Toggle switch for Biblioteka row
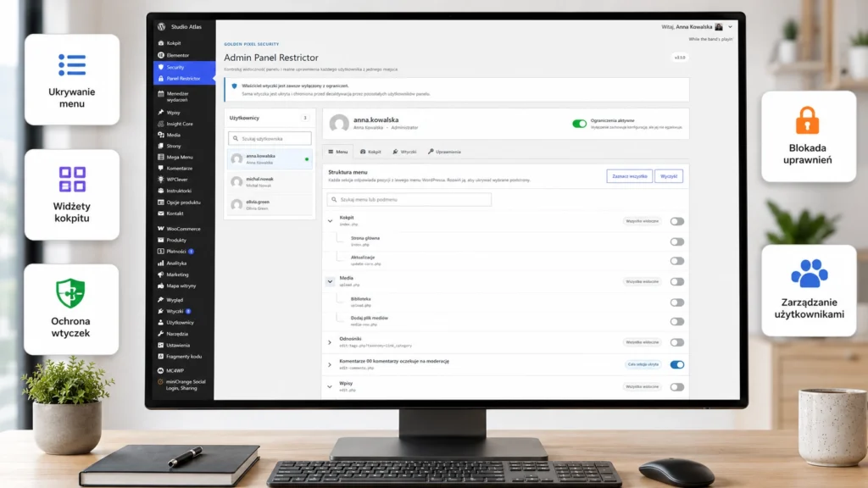Viewport: 868px width, 488px height. [677, 302]
